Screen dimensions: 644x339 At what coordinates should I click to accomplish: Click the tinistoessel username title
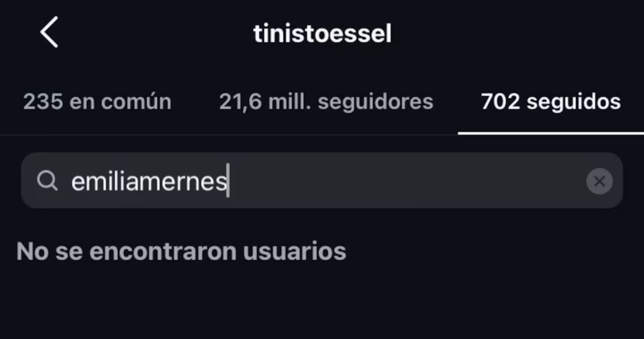pyautogui.click(x=322, y=34)
